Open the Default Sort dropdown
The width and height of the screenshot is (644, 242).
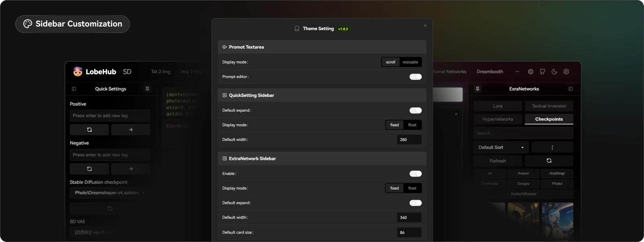[x=500, y=148]
